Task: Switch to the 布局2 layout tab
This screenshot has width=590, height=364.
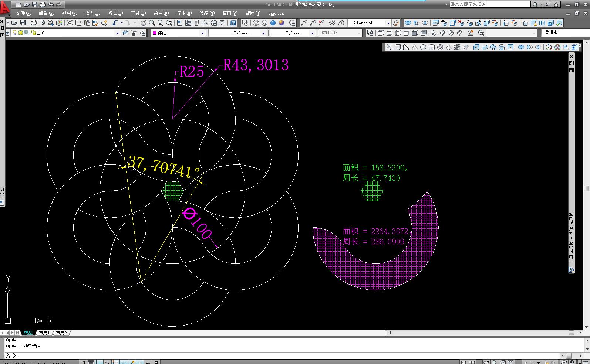Action: (x=61, y=333)
